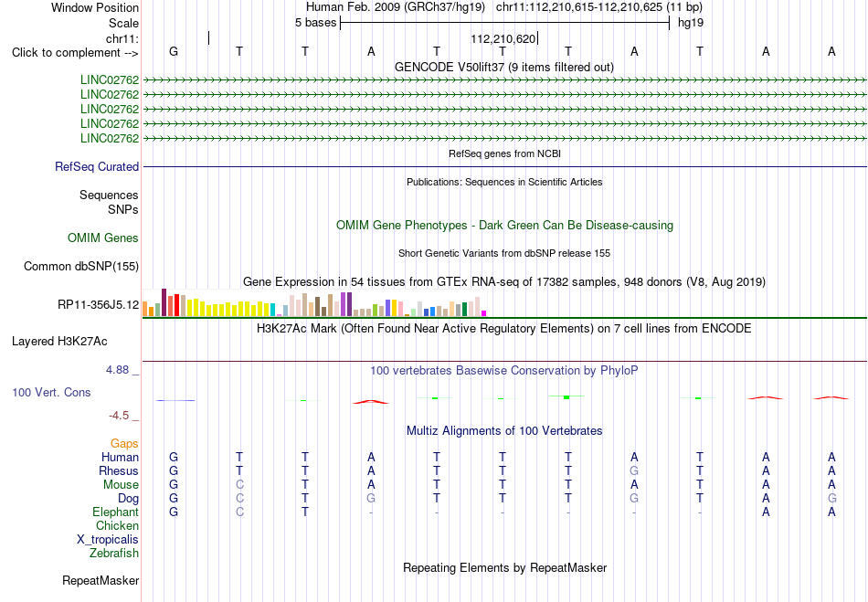Viewport: 868px width, 602px height.
Task: Click the OMIM Genes label
Action: [103, 238]
